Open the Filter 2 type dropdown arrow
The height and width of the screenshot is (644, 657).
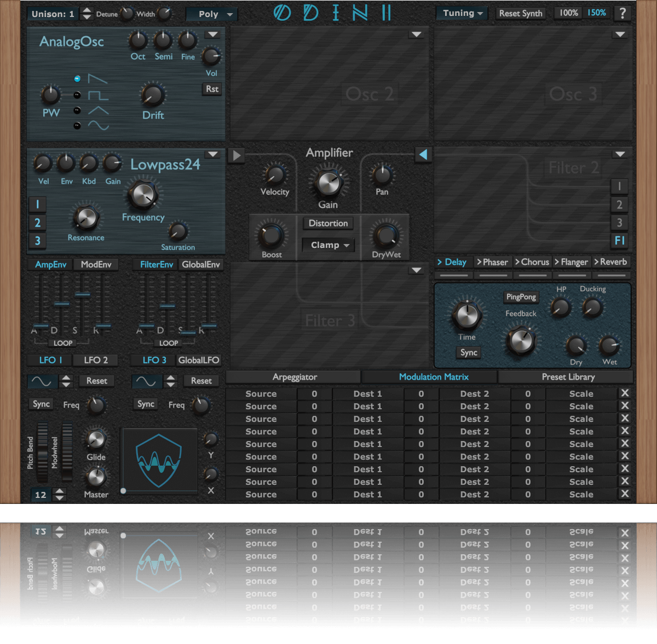point(620,154)
